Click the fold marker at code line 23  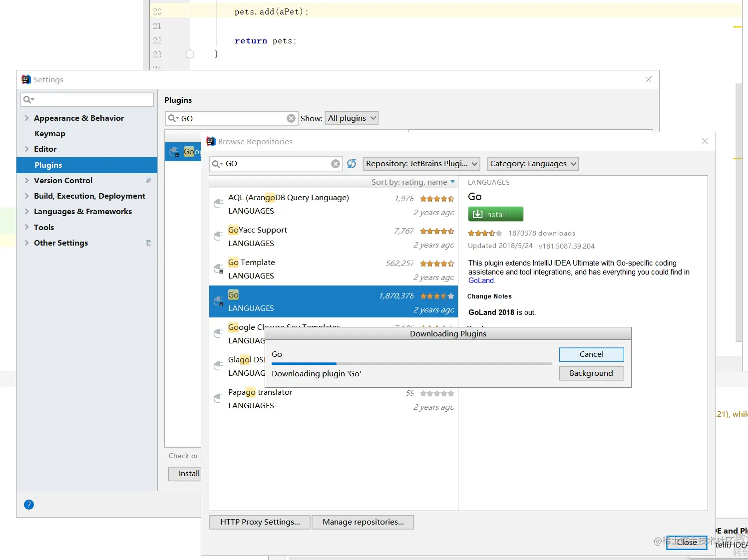tap(190, 54)
